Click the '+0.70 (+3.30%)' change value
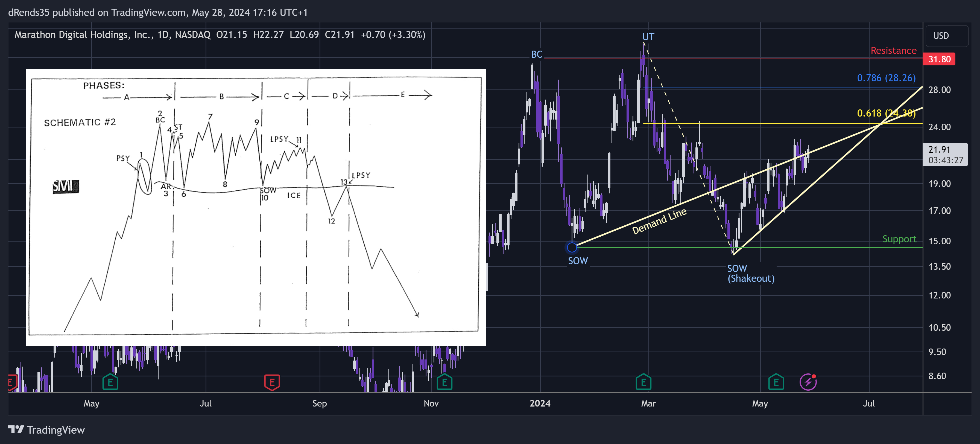The image size is (980, 444). [x=393, y=35]
